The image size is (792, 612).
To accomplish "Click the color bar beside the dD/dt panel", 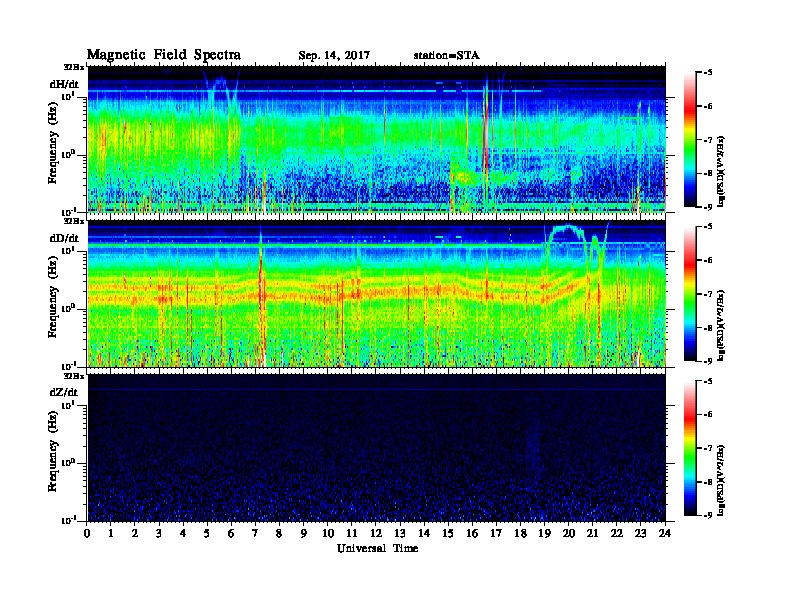I will tap(689, 294).
